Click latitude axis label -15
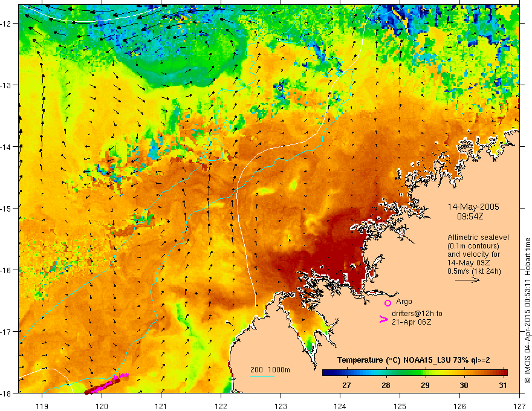Screen dimensions: 532x411 [x=6, y=208]
